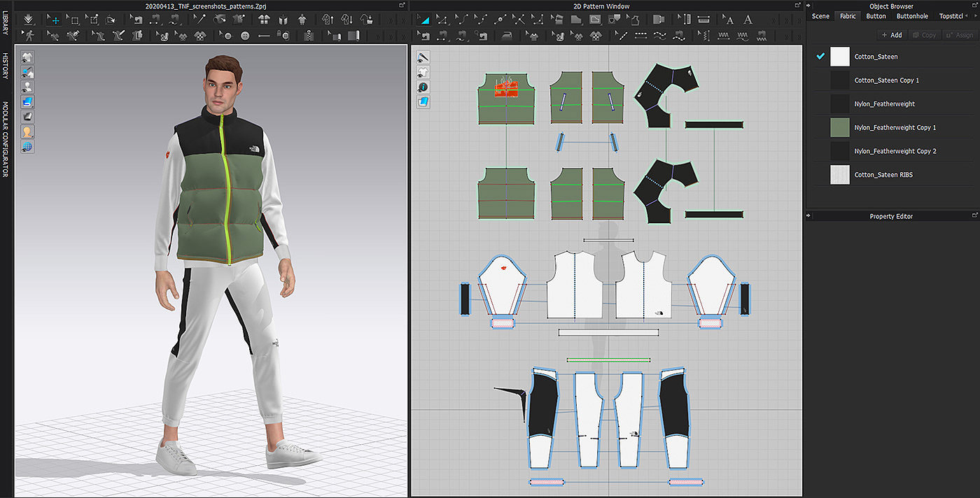
Task: Select the Button tool icon
Action: point(245,35)
